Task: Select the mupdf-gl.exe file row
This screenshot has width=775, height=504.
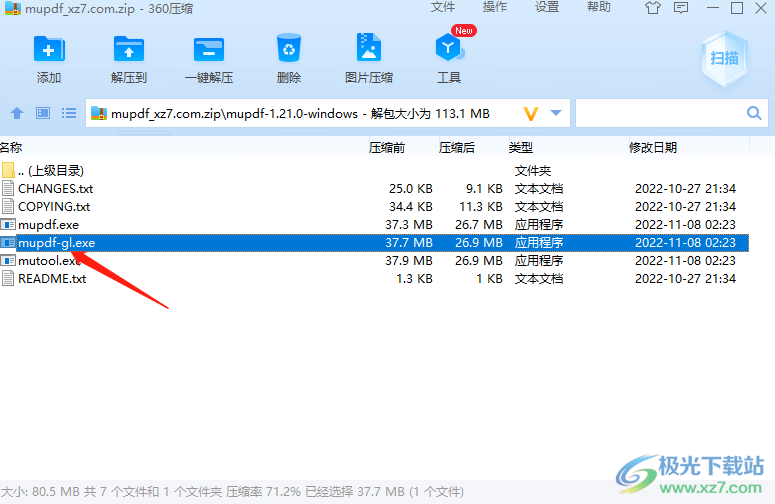Action: tap(374, 243)
